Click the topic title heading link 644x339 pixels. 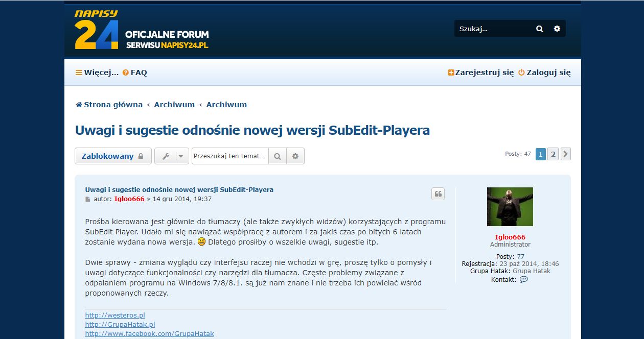point(252,131)
